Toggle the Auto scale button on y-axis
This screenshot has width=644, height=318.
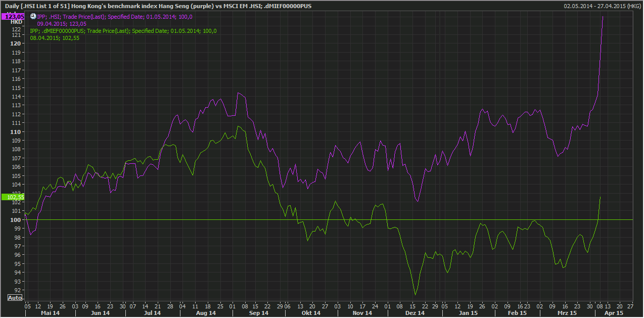[x=15, y=298]
